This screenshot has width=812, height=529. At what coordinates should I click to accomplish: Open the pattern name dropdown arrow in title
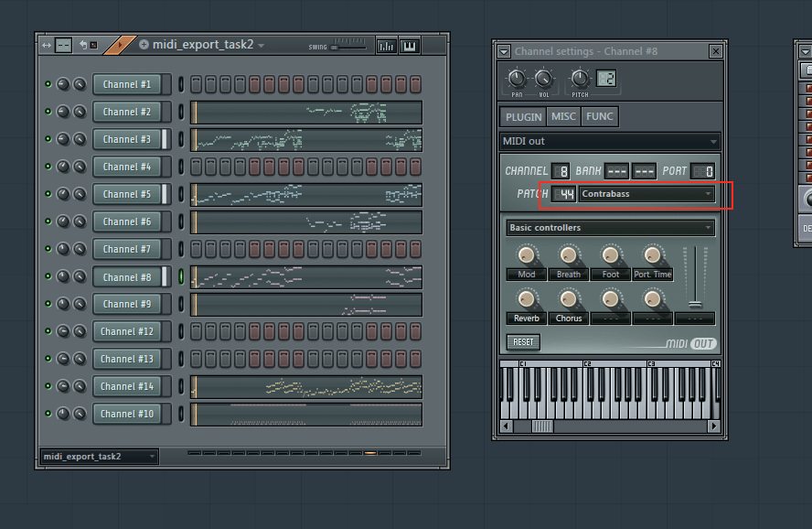tap(261, 46)
